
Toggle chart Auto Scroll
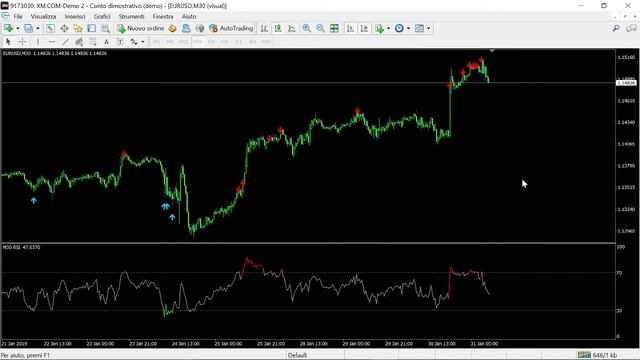pos(350,28)
